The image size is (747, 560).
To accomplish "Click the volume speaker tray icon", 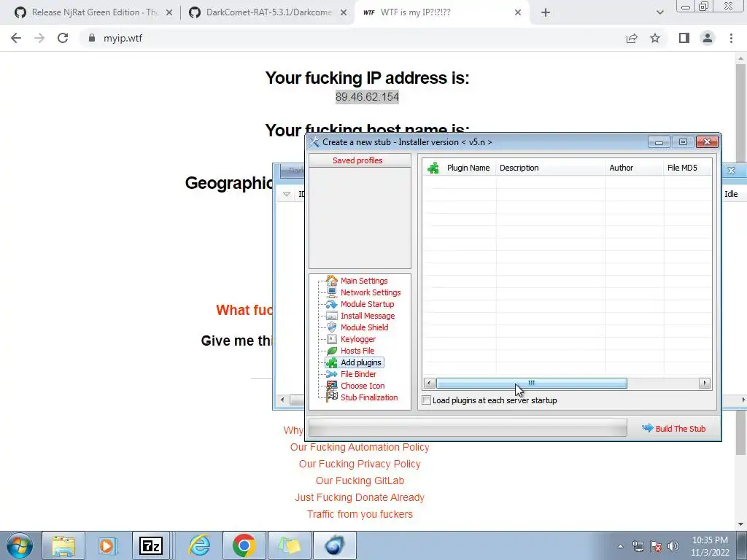I will (x=673, y=546).
